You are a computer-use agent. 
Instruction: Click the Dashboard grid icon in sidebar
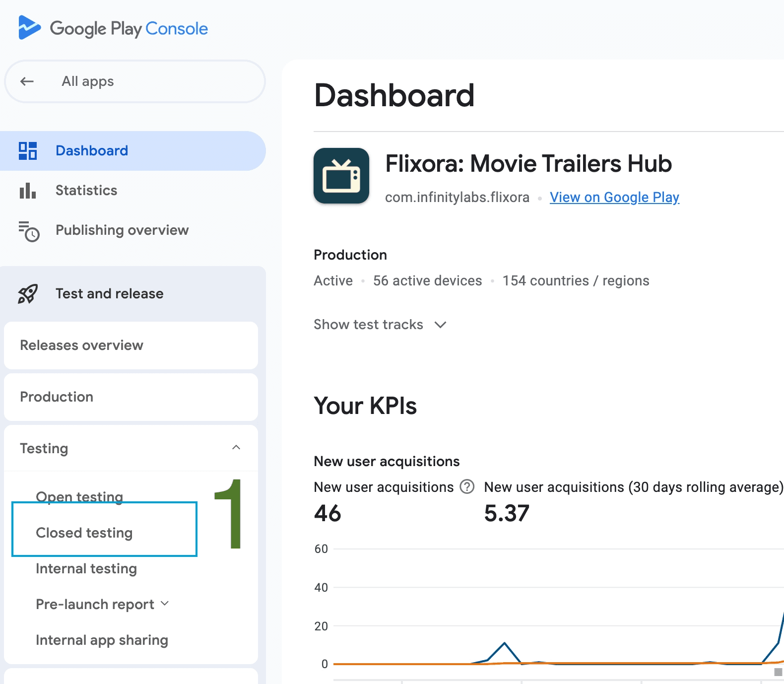click(x=28, y=151)
